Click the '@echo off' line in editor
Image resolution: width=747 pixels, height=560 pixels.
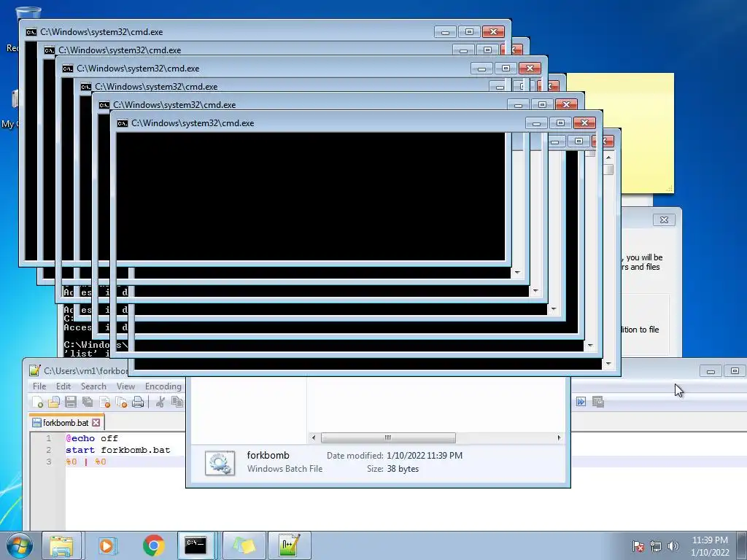[x=92, y=438]
